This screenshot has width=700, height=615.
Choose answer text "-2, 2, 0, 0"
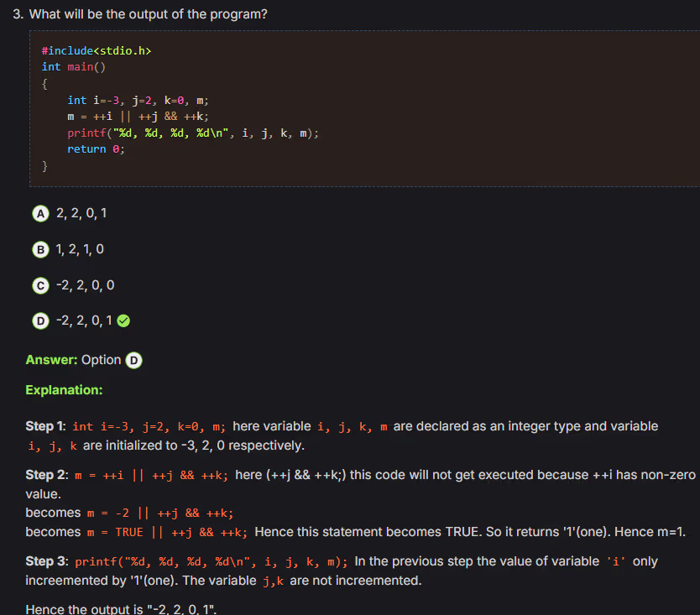(85, 285)
